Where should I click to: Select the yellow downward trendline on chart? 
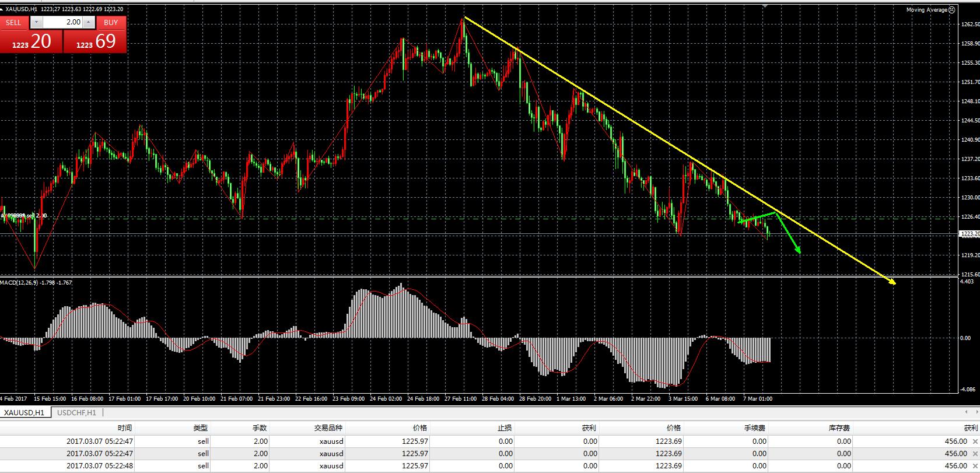642,128
